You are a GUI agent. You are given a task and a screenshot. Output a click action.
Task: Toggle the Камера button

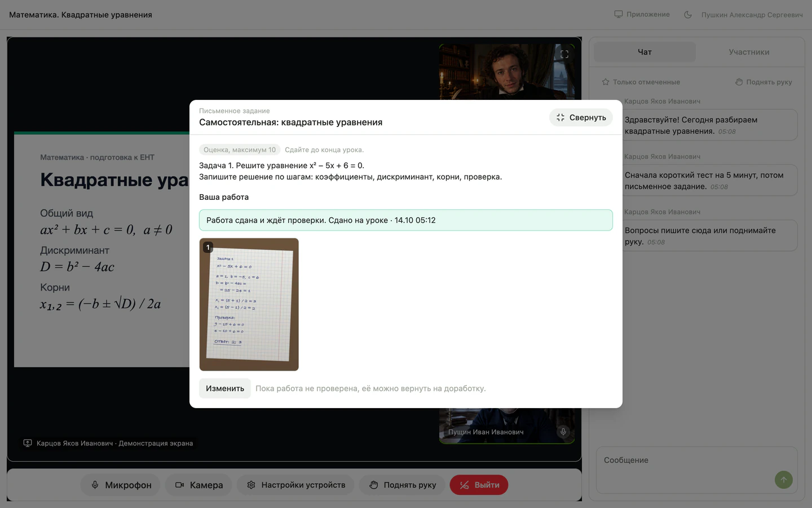click(199, 485)
